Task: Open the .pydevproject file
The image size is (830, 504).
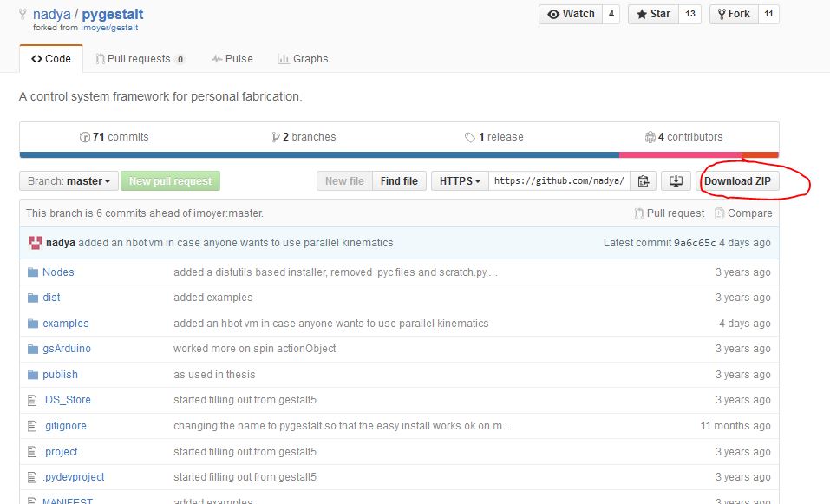Action: [x=74, y=477]
